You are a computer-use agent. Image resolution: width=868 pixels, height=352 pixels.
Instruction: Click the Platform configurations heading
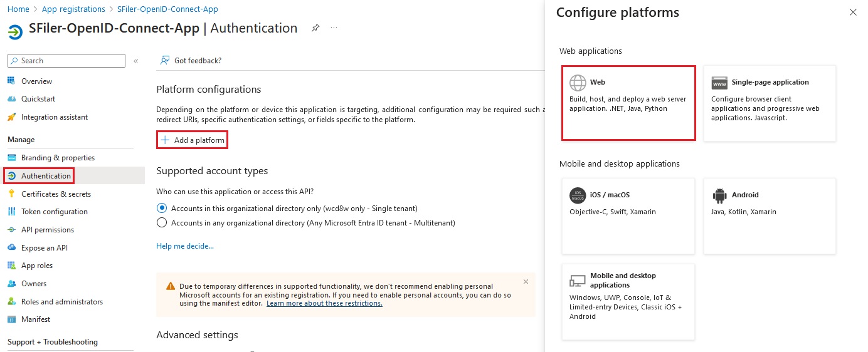pos(208,90)
